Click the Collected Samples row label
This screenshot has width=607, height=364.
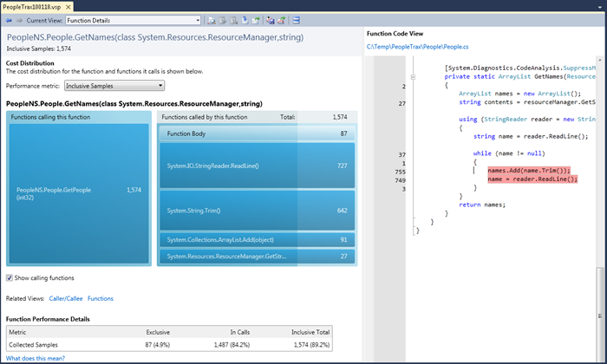[33, 345]
